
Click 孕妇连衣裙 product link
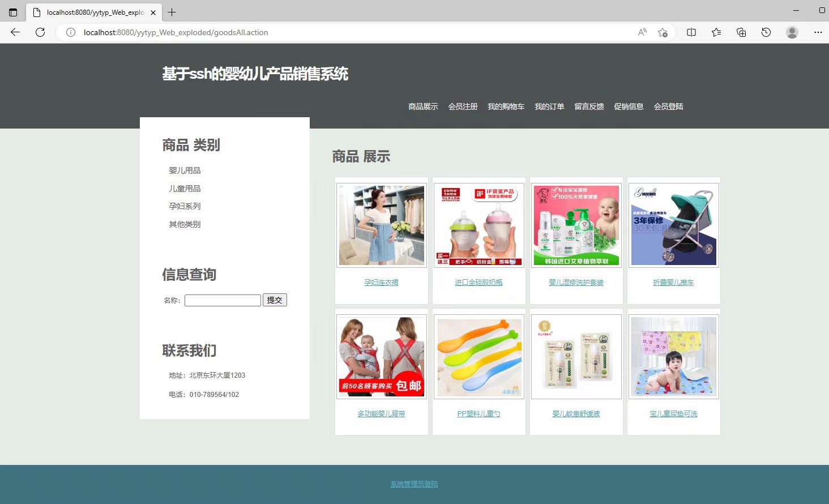coord(382,283)
